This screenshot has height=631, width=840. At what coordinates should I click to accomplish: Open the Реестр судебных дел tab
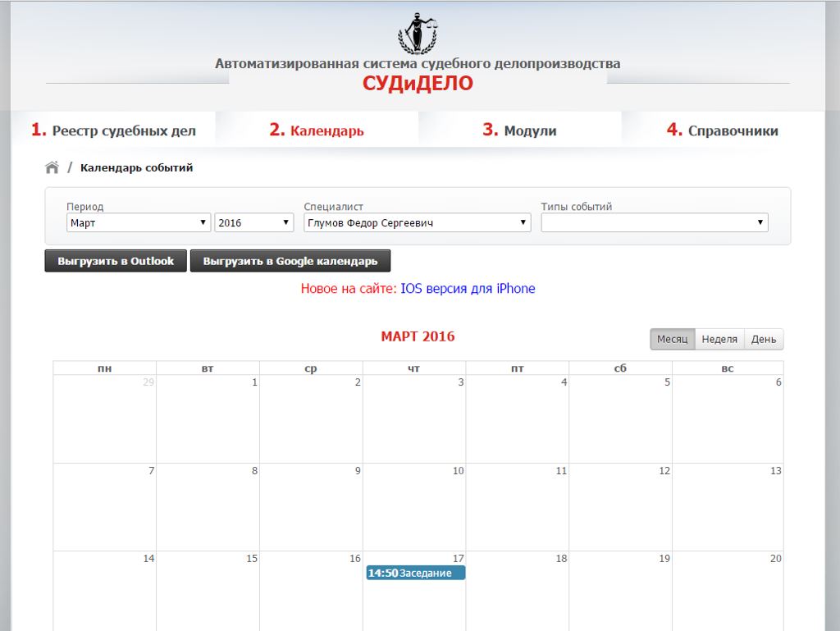click(113, 130)
